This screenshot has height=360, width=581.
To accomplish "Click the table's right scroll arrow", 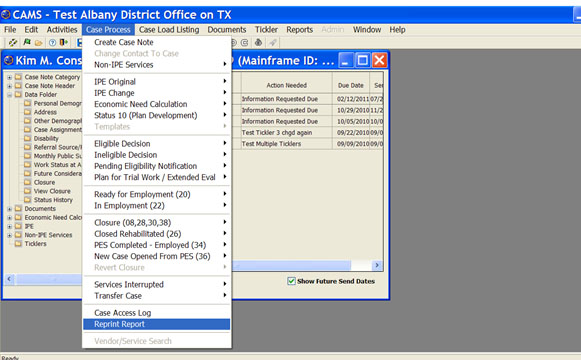I will [x=377, y=265].
